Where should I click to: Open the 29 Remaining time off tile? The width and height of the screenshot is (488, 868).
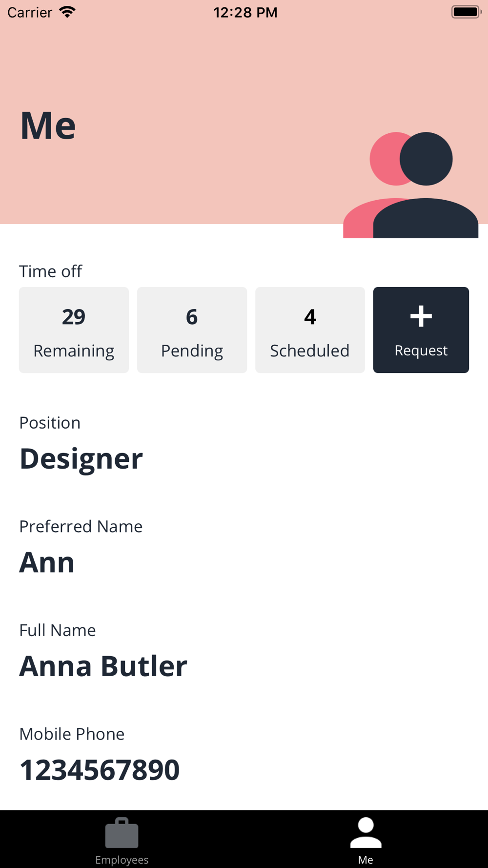point(74,330)
